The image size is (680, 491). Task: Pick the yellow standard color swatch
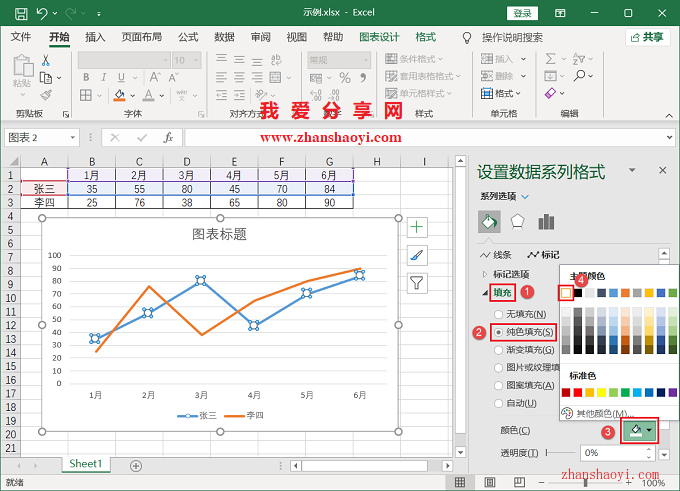[x=602, y=393]
